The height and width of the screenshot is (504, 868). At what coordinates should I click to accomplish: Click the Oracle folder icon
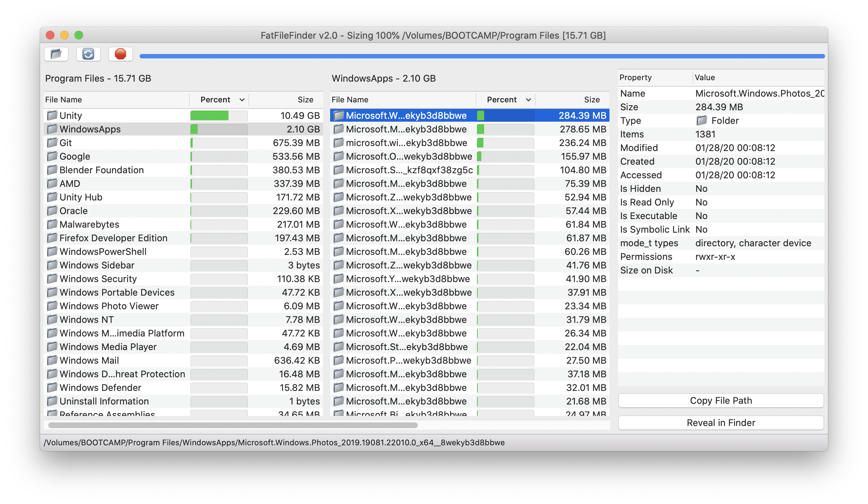coord(52,210)
